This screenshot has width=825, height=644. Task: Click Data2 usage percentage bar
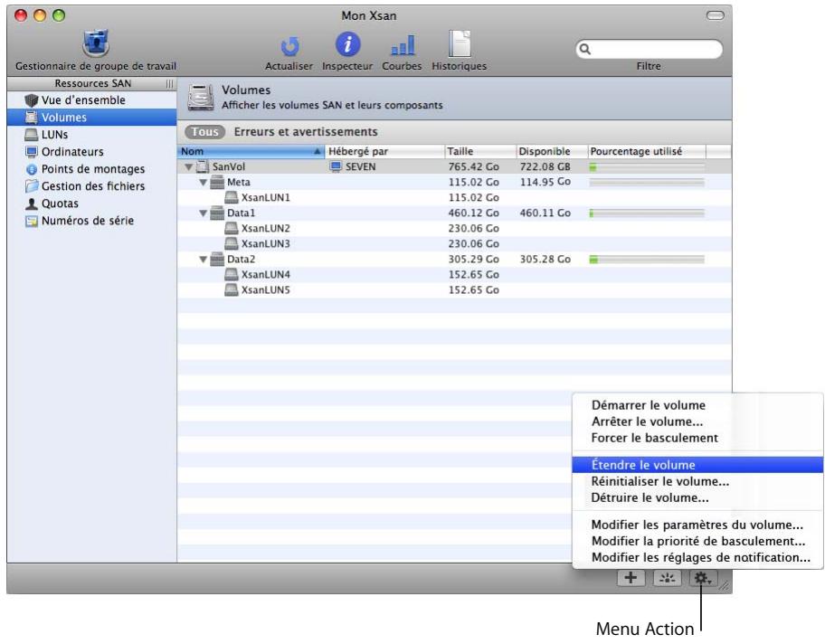tap(647, 260)
